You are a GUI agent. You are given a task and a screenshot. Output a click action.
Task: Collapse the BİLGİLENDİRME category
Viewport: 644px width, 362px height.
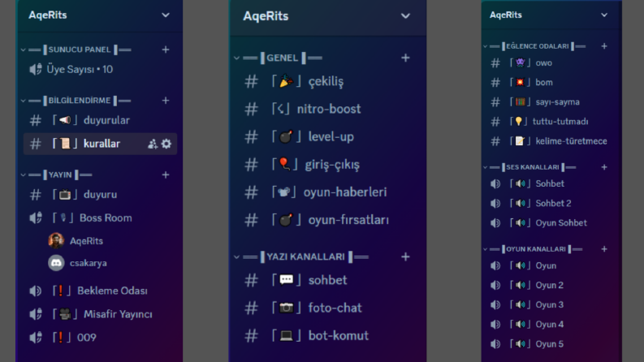pos(23,101)
